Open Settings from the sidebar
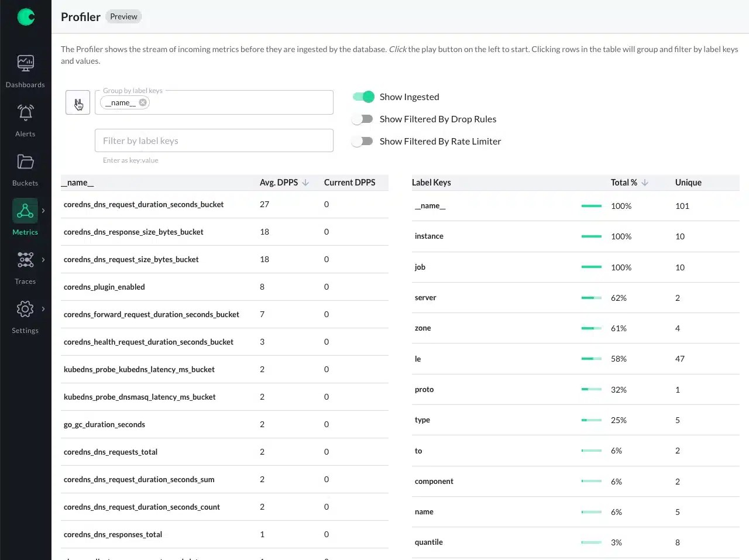 tap(25, 315)
